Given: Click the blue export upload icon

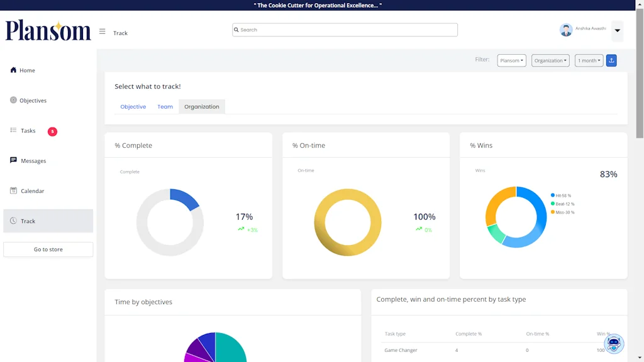Looking at the screenshot, I should point(611,60).
